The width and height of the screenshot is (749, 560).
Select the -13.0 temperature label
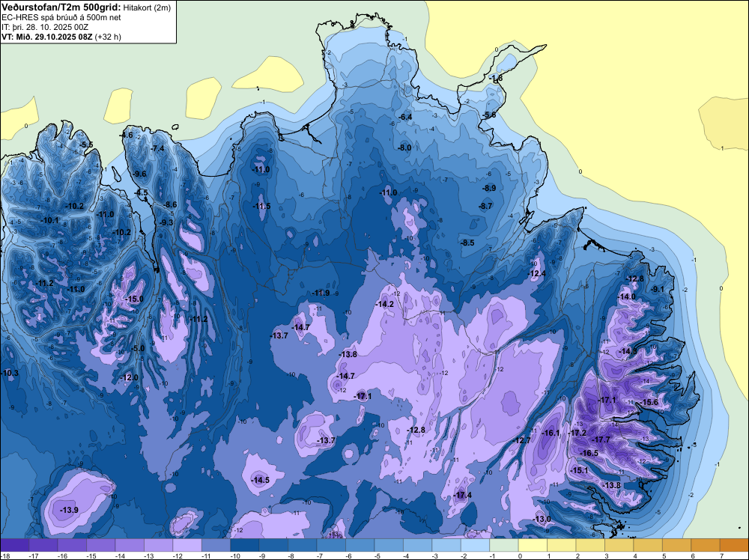542,519
